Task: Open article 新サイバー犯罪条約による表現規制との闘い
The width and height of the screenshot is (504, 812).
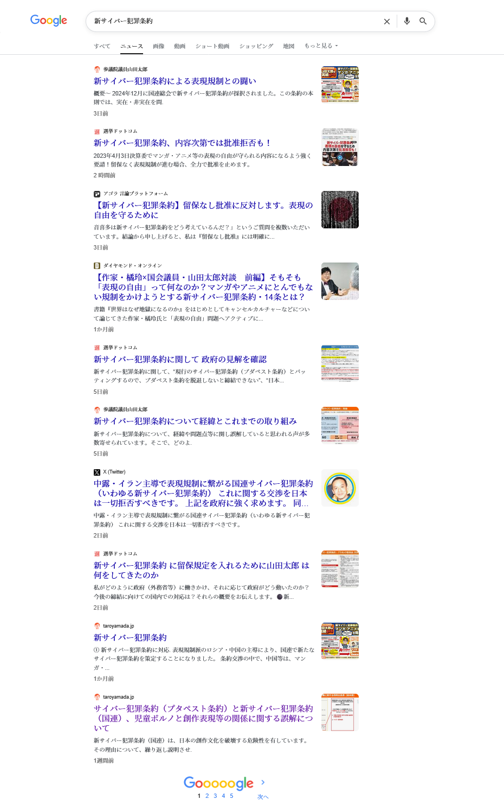Action: click(175, 81)
